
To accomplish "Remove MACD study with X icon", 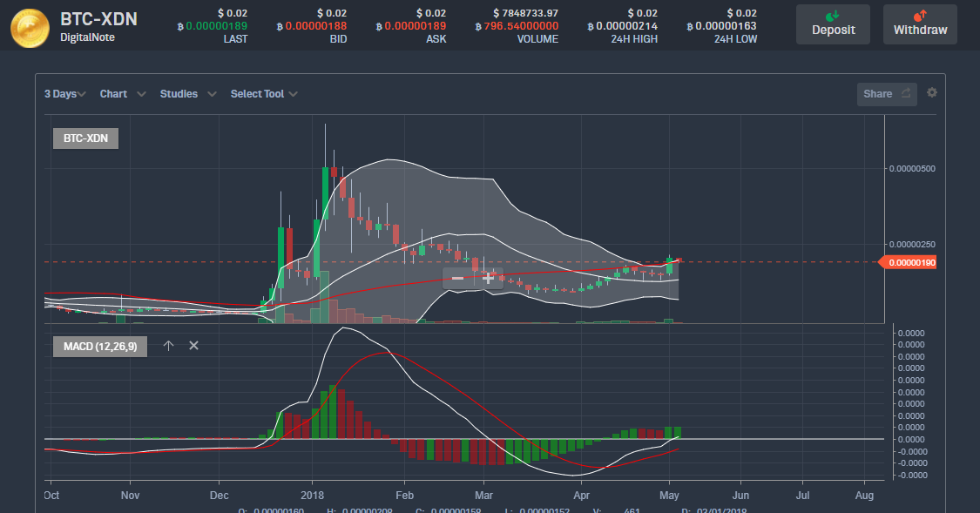I will click(193, 346).
